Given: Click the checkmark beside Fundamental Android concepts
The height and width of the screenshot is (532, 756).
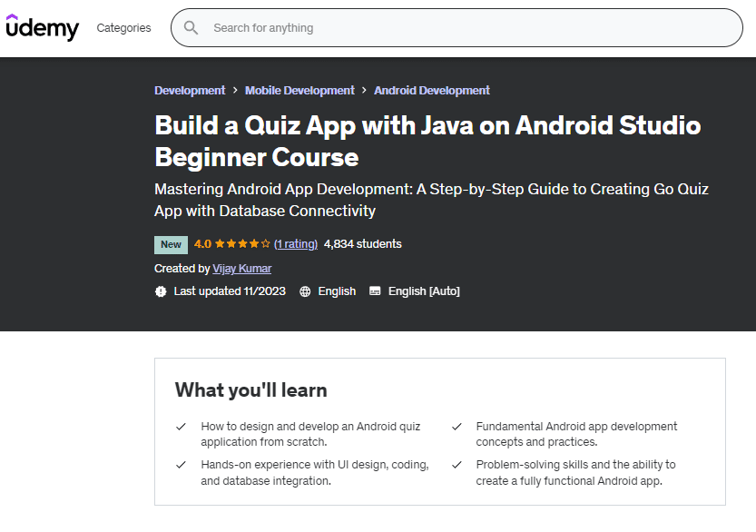Looking at the screenshot, I should (456, 427).
